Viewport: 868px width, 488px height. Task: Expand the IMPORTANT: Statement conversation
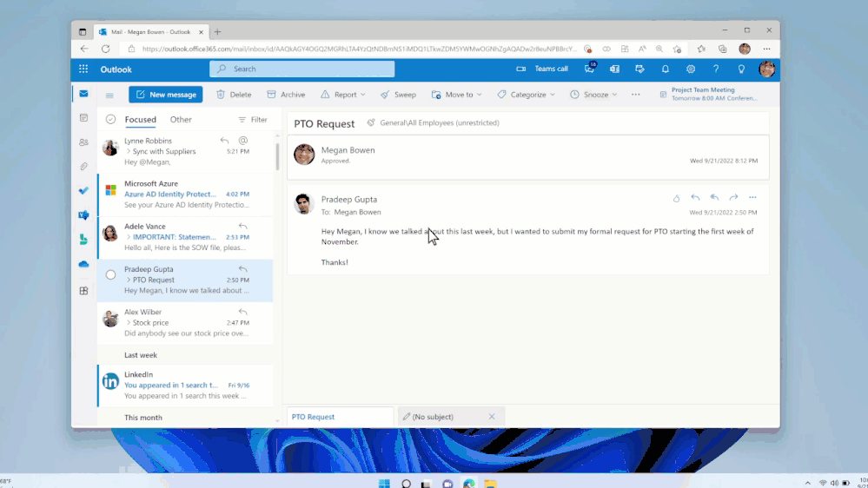pos(129,237)
